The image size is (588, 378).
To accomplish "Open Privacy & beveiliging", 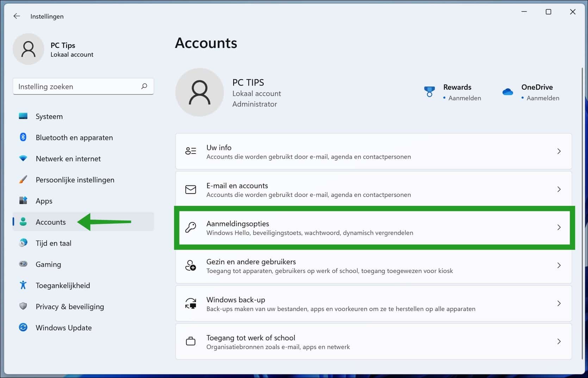I will [83, 306].
